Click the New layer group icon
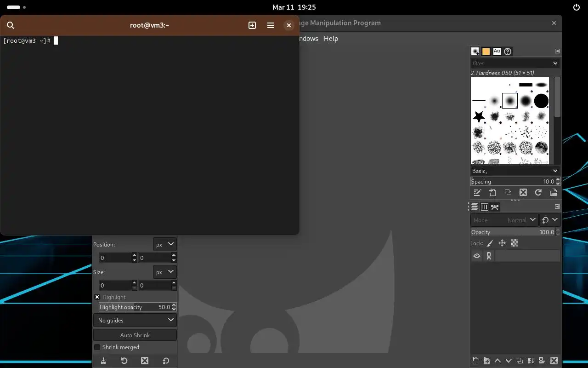The height and width of the screenshot is (368, 588). tap(486, 361)
